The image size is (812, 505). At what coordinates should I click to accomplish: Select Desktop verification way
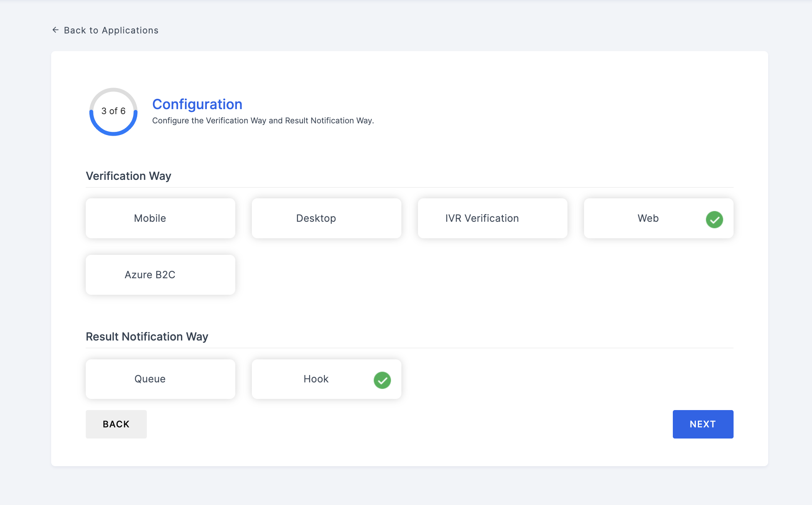pos(326,218)
